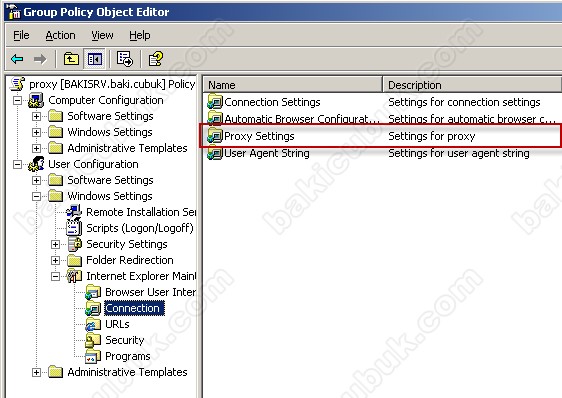Viewport: 562px width, 398px height.
Task: Expand the Folder Redirection node
Action: pos(55,260)
